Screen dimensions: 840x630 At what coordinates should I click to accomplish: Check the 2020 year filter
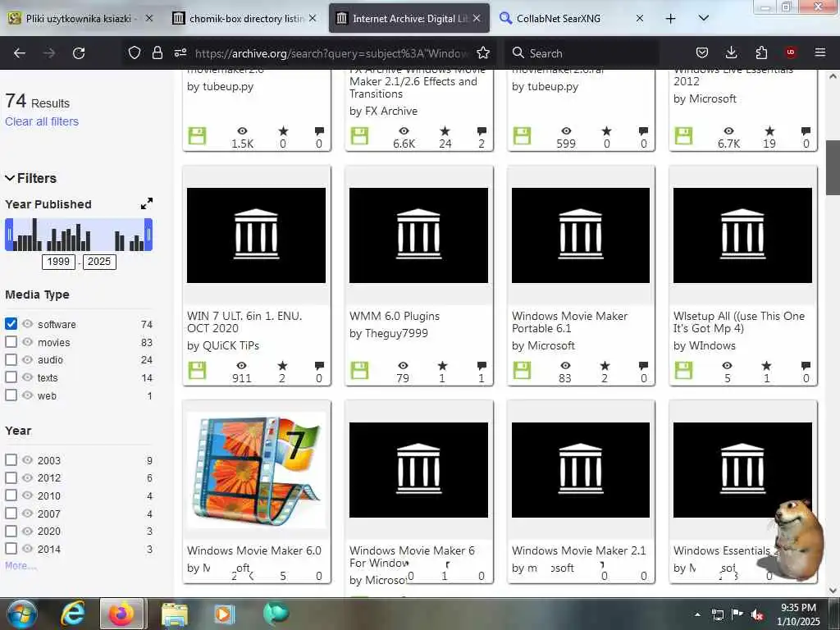pos(11,531)
